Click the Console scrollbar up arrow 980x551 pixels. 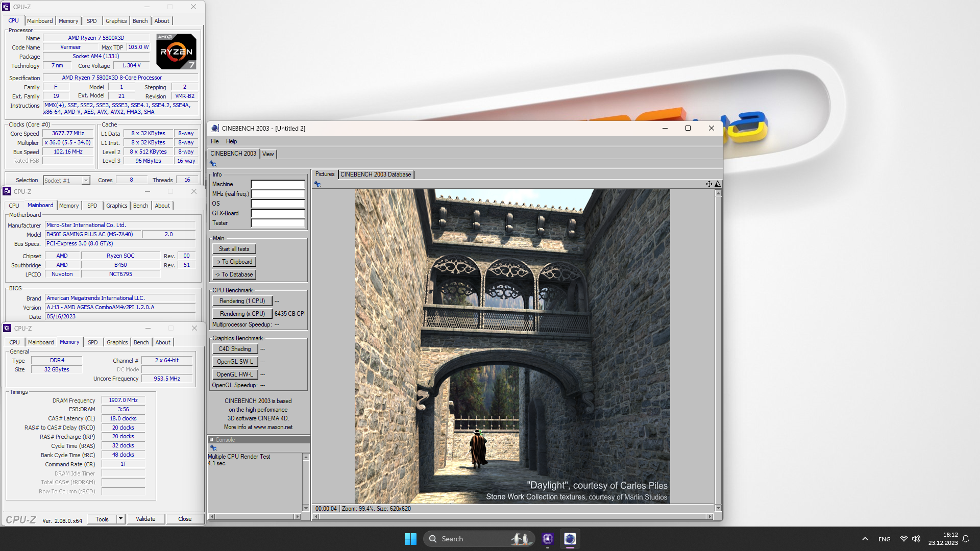[306, 457]
